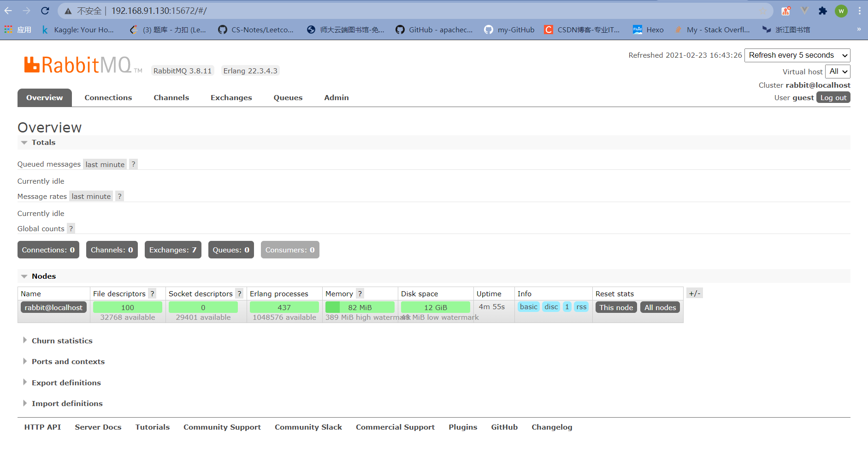Click the browser forward arrow
This screenshot has width=868, height=449.
pos(26,11)
